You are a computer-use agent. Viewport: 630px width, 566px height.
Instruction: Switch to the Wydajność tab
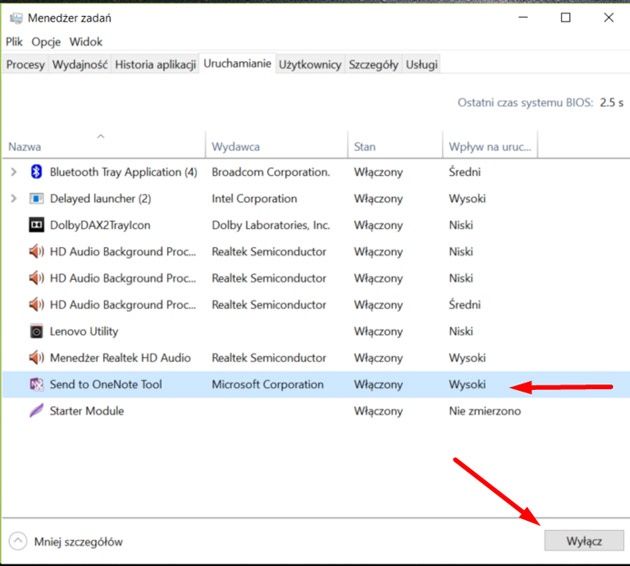click(80, 64)
